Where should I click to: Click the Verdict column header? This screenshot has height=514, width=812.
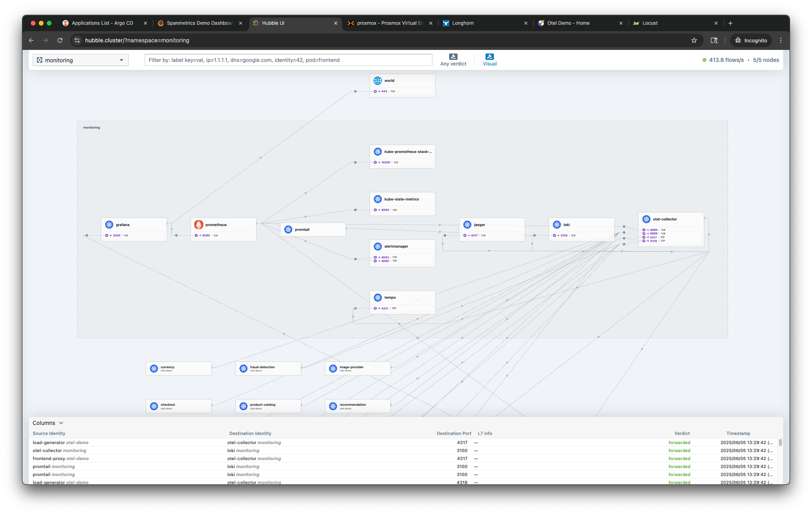tap(682, 433)
